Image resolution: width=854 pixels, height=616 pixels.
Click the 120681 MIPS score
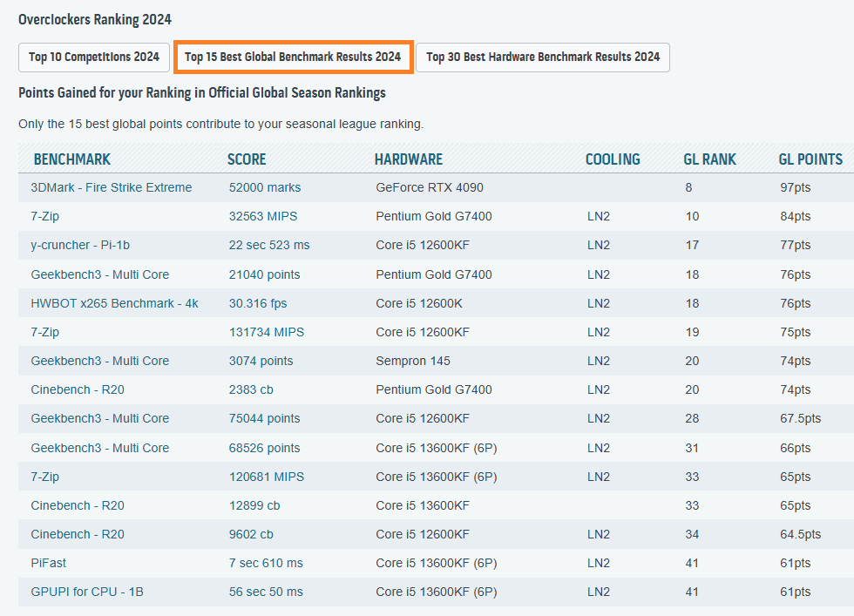[267, 477]
